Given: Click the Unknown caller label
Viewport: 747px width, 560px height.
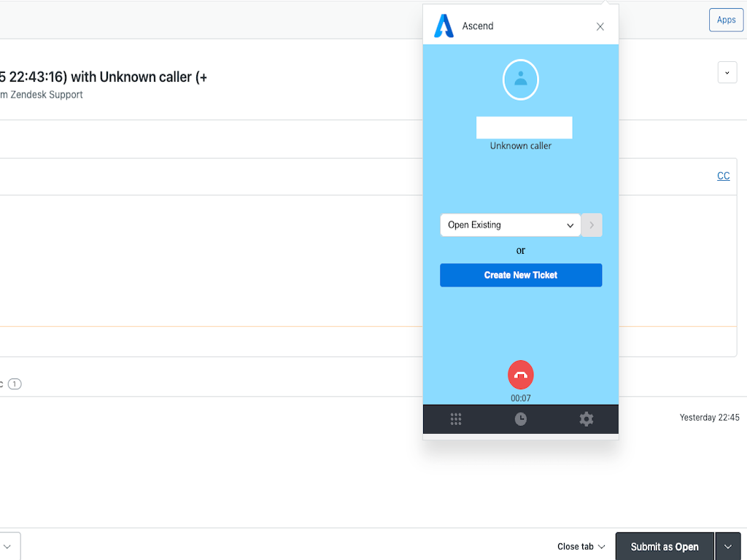Looking at the screenshot, I should [x=520, y=145].
